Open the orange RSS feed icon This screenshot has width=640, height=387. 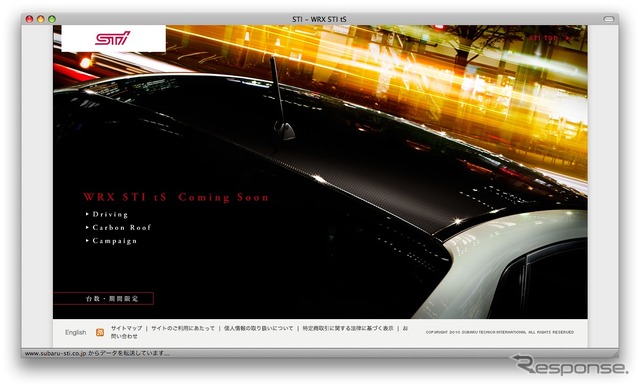100,332
